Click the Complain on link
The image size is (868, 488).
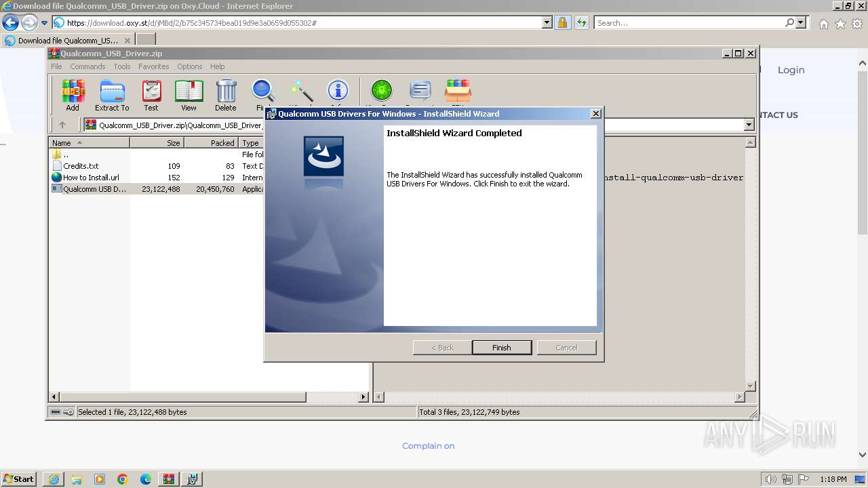(428, 446)
